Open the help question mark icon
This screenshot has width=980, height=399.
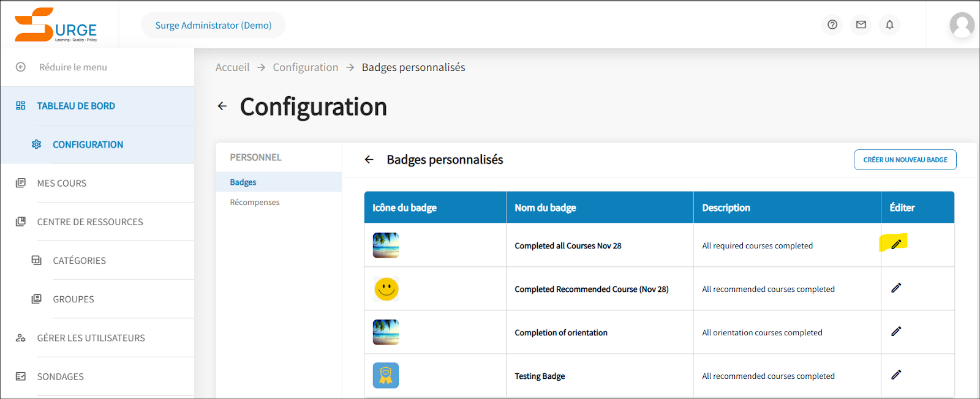(832, 24)
